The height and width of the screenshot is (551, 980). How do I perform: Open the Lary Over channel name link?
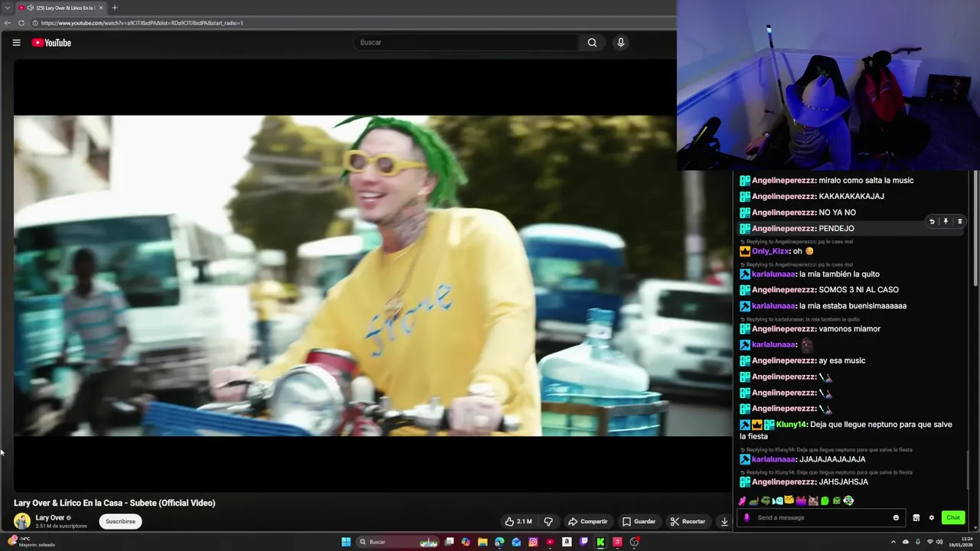coord(50,517)
